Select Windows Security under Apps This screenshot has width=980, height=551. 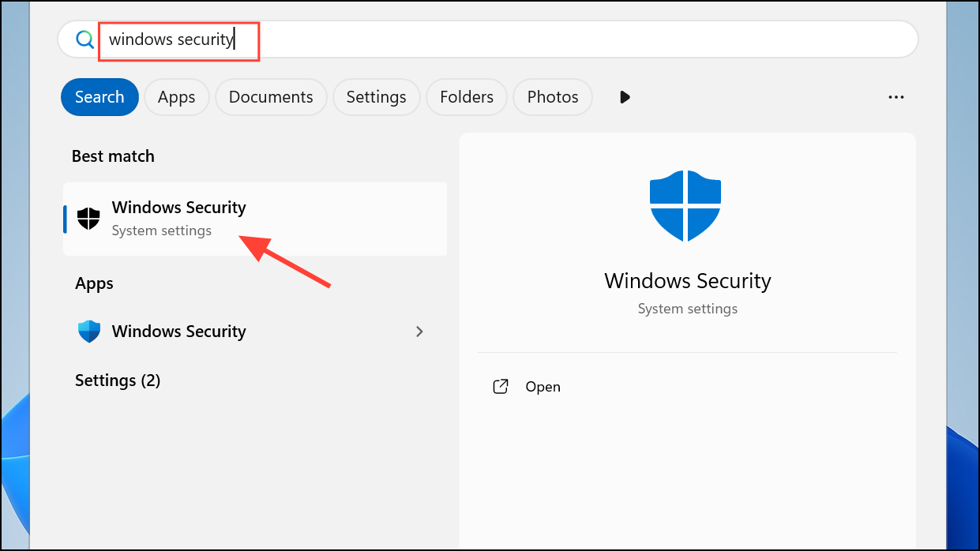coord(255,332)
